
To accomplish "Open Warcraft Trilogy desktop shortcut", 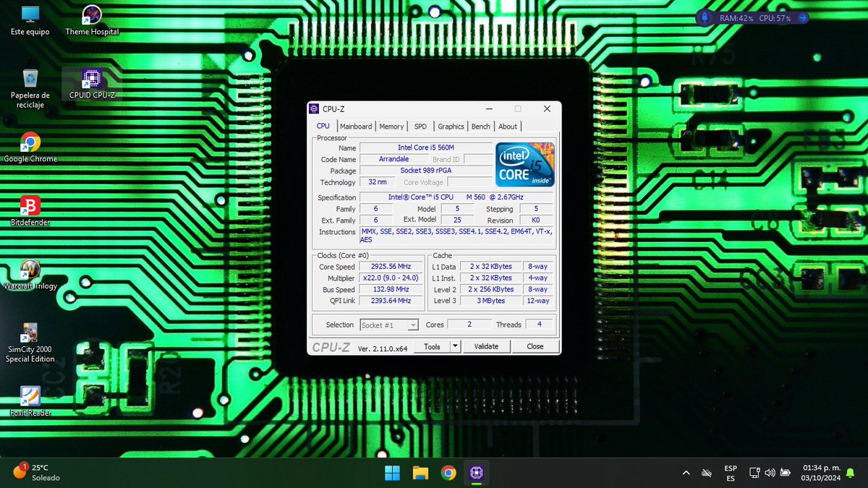I will 30,275.
